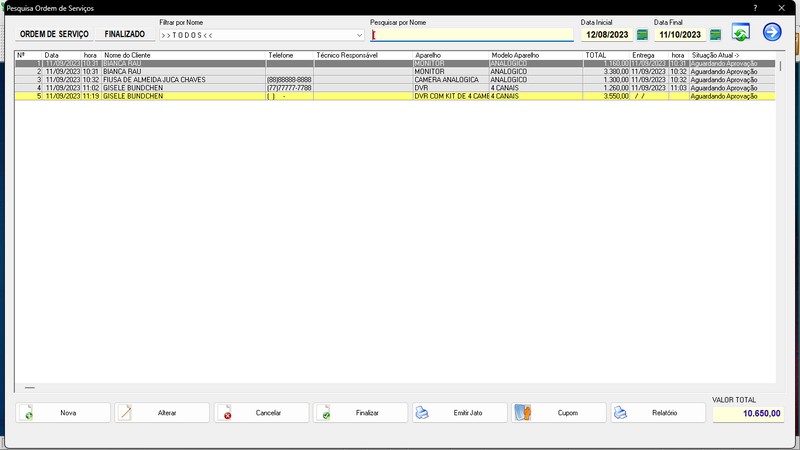
Task: Click CAMERA ANALOGICA device cell
Action: [451, 80]
